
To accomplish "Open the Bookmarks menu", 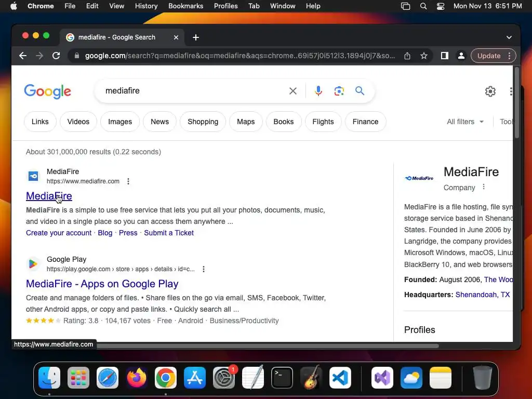I will [185, 6].
